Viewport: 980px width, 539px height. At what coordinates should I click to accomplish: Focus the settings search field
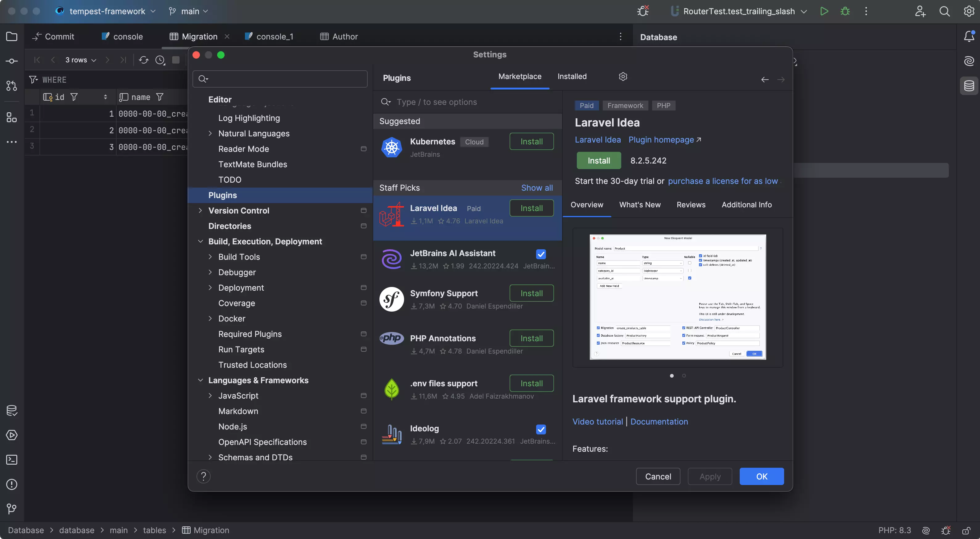pos(280,79)
